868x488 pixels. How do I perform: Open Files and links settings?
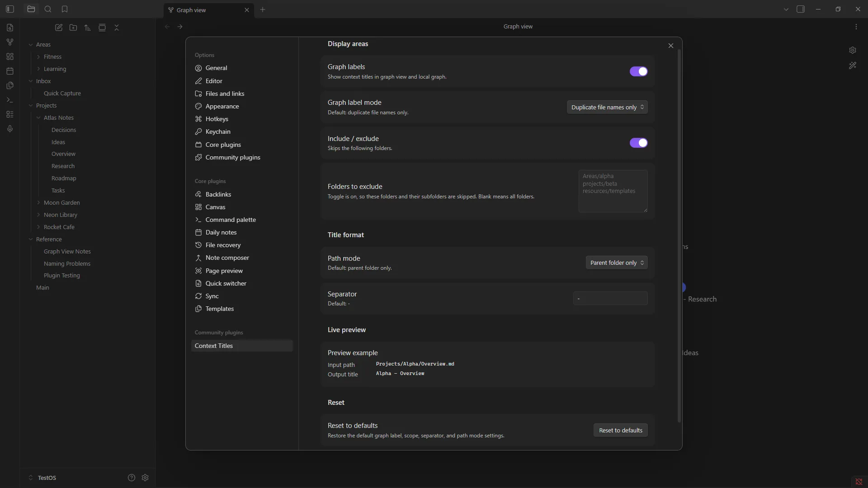coord(242,94)
